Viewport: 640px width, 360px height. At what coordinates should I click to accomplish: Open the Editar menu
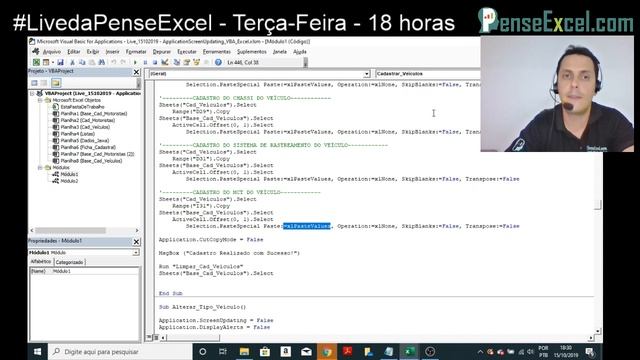(74, 52)
